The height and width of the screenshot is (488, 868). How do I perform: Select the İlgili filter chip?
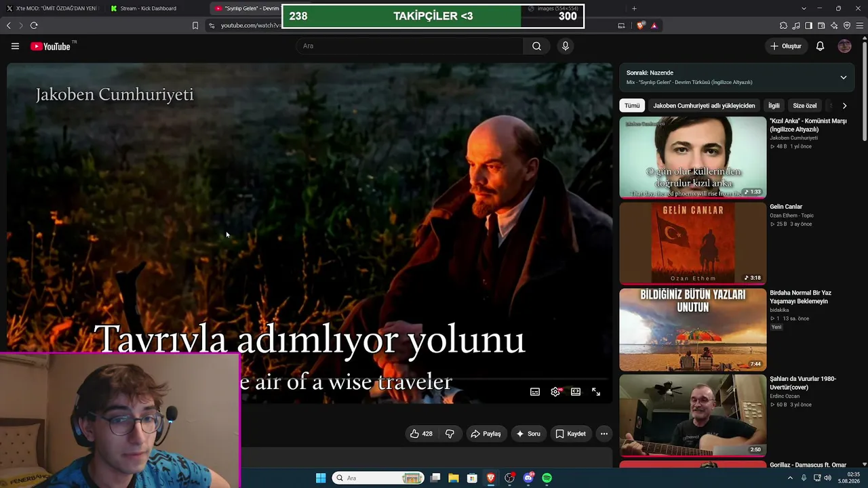tap(774, 106)
